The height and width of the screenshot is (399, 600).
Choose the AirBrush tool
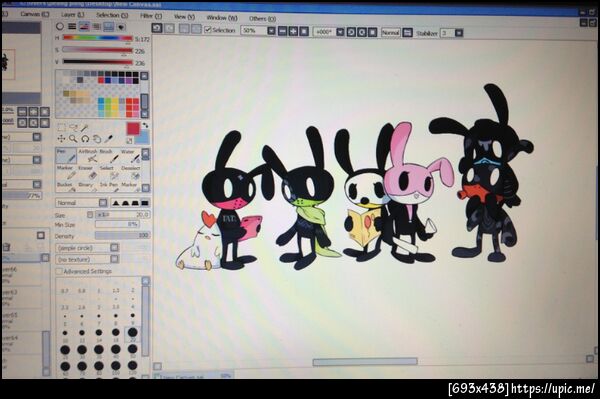coord(88,156)
